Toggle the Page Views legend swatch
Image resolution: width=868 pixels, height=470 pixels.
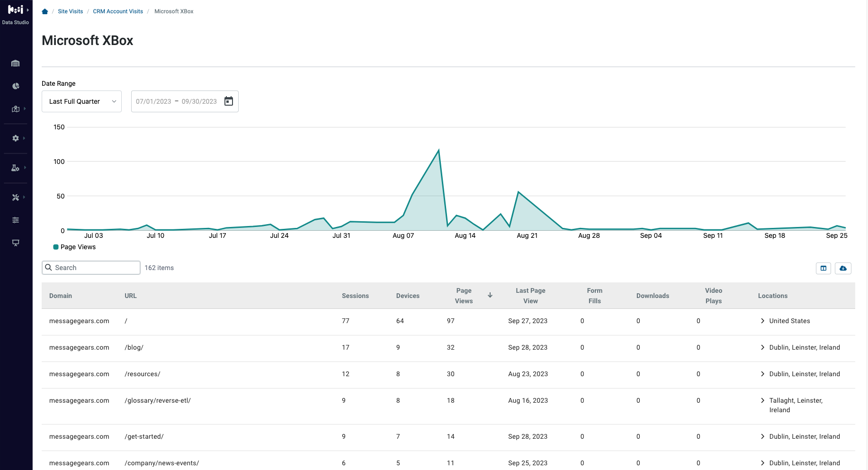[x=56, y=247]
